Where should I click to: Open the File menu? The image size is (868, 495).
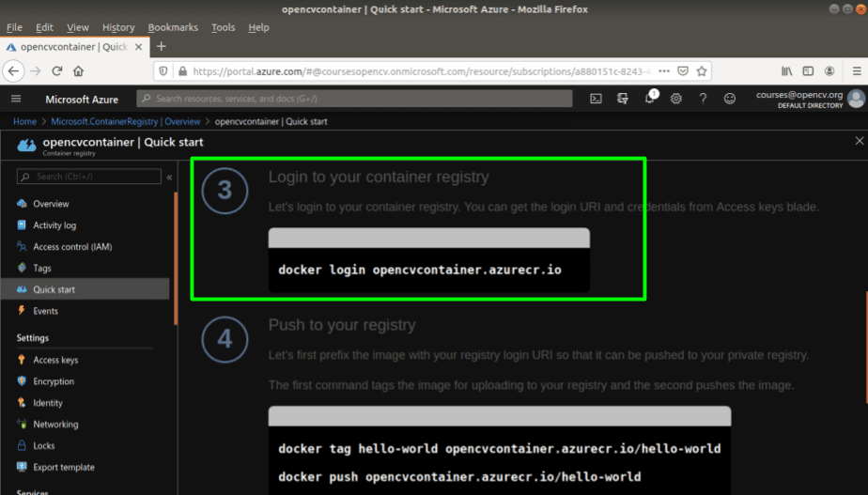coord(14,27)
